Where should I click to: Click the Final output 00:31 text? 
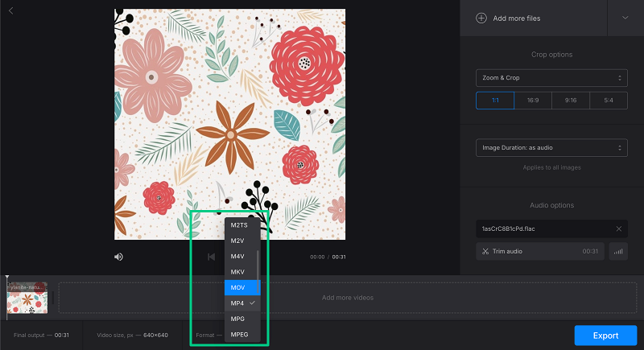pos(41,336)
